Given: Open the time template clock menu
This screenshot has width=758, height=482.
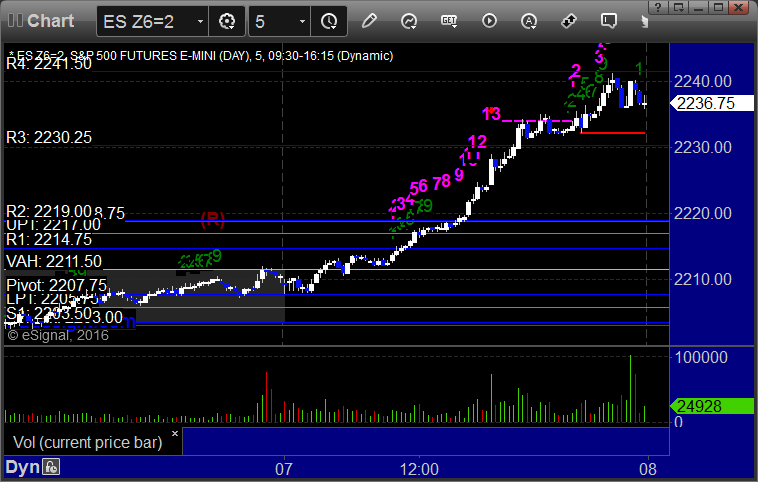Looking at the screenshot, I should tap(329, 21).
